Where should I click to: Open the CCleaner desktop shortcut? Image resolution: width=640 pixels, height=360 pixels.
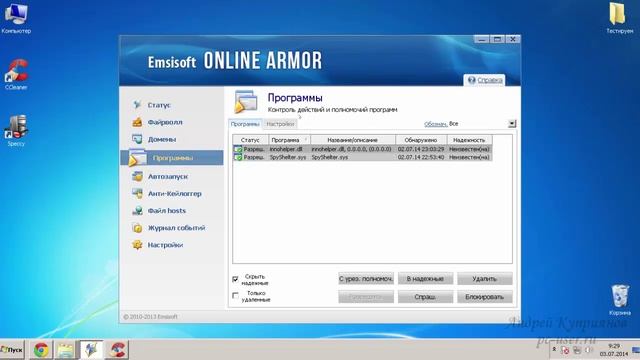tap(16, 74)
